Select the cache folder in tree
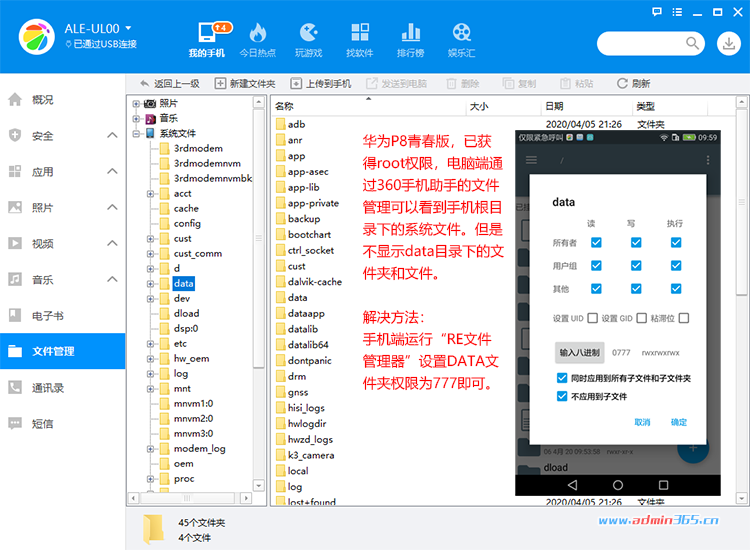This screenshot has width=750, height=550. [186, 209]
